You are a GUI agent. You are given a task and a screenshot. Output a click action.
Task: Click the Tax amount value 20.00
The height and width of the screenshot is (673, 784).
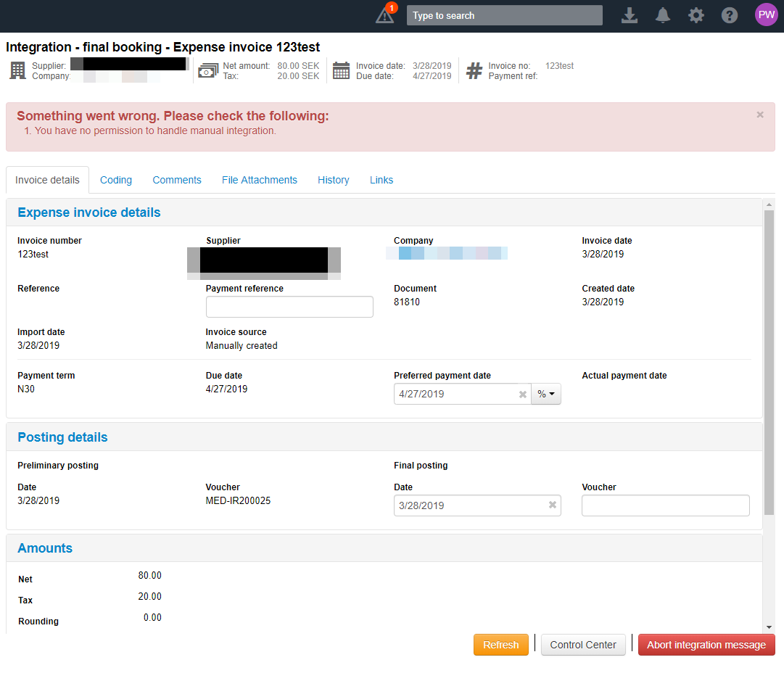coord(150,597)
